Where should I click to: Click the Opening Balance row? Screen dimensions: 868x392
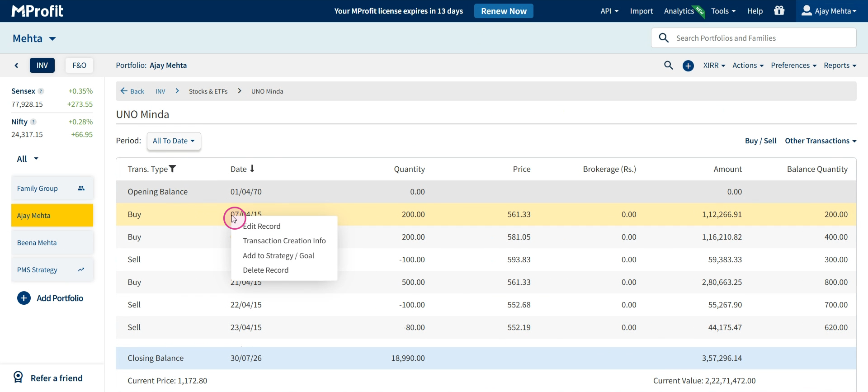coord(486,192)
